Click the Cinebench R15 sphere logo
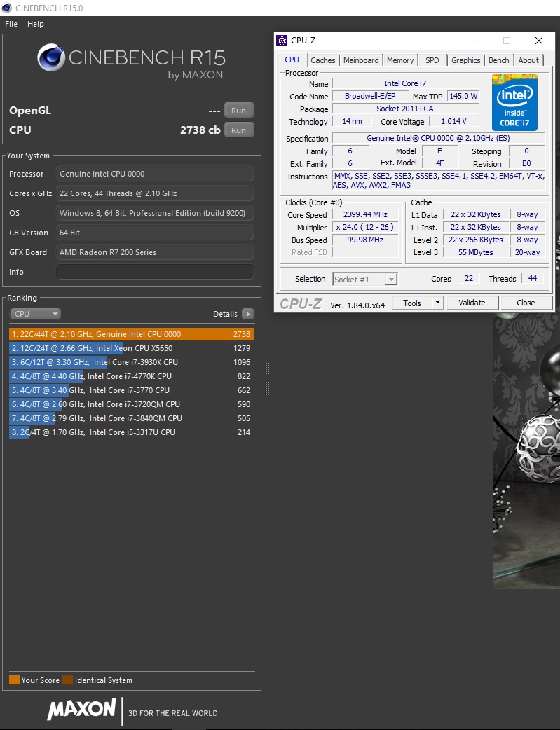Image resolution: width=560 pixels, height=730 pixels. click(51, 57)
